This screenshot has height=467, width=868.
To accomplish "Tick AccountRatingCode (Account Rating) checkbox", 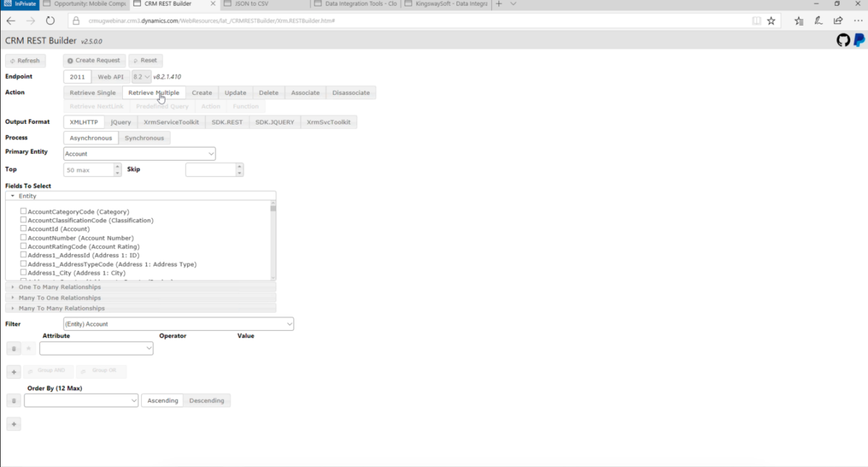I will coord(23,246).
